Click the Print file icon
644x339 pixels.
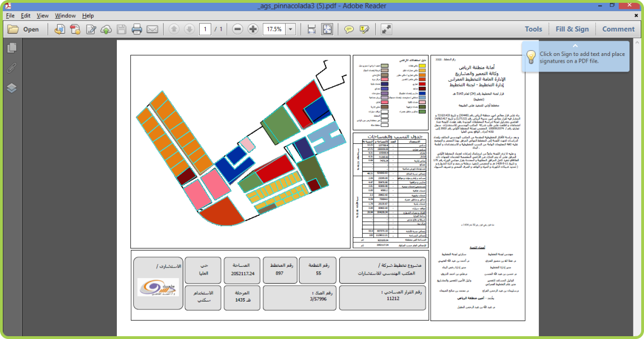pyautogui.click(x=137, y=29)
